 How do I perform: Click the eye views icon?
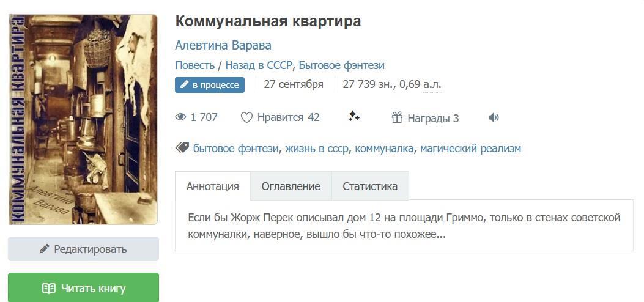click(180, 117)
